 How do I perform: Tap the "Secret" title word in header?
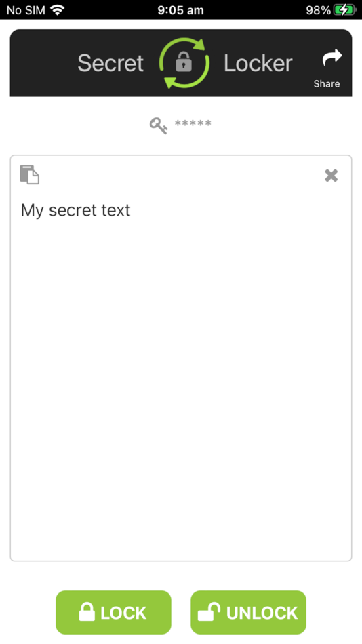click(x=110, y=63)
